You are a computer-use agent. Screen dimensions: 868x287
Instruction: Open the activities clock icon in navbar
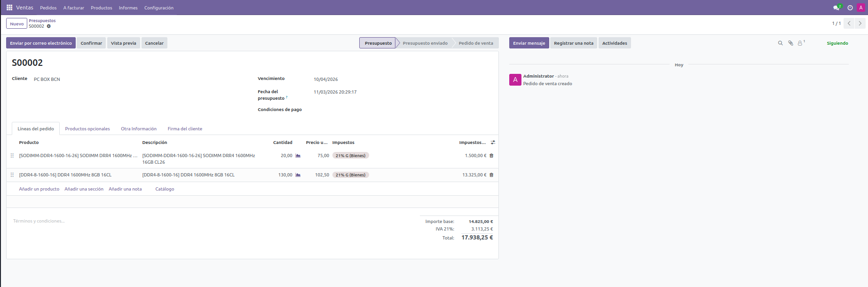850,8
